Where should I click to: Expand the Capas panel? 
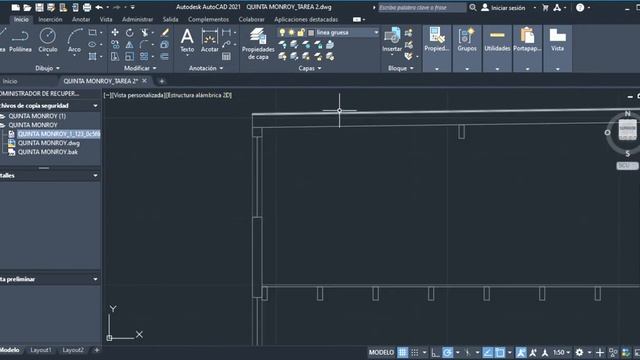pos(310,68)
